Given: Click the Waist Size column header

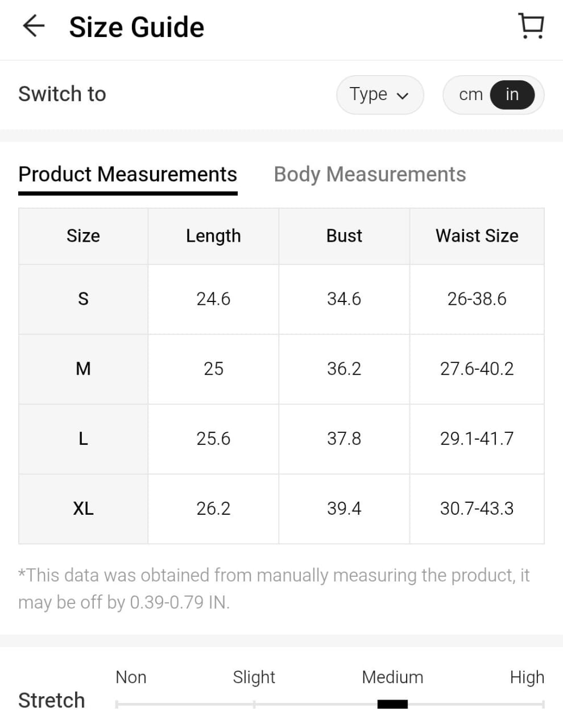Looking at the screenshot, I should 477,235.
